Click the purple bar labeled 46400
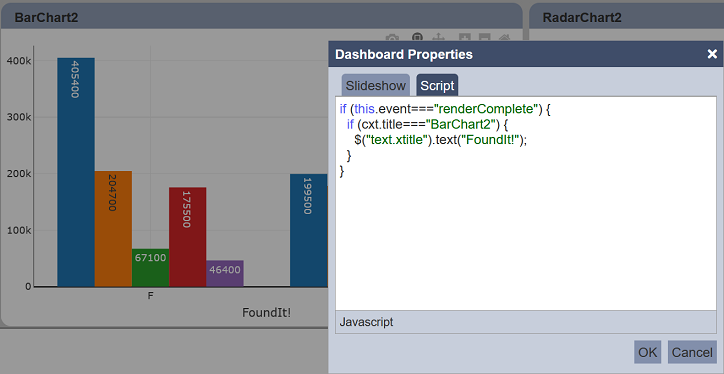The height and width of the screenshot is (374, 724). [225, 273]
